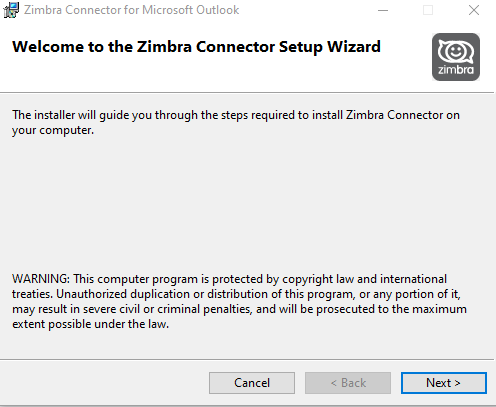Click the 'Welcome to the Zimbra Connector' heading

pos(196,47)
